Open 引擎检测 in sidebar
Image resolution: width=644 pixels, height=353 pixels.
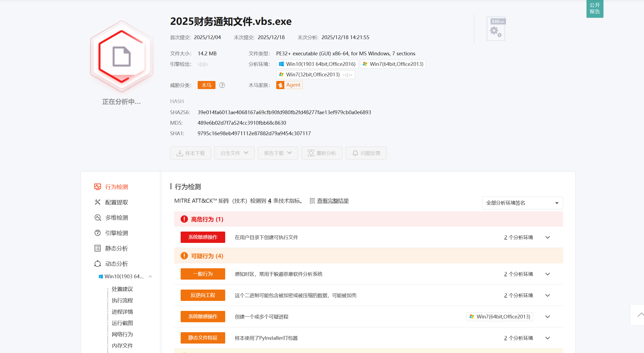[117, 233]
